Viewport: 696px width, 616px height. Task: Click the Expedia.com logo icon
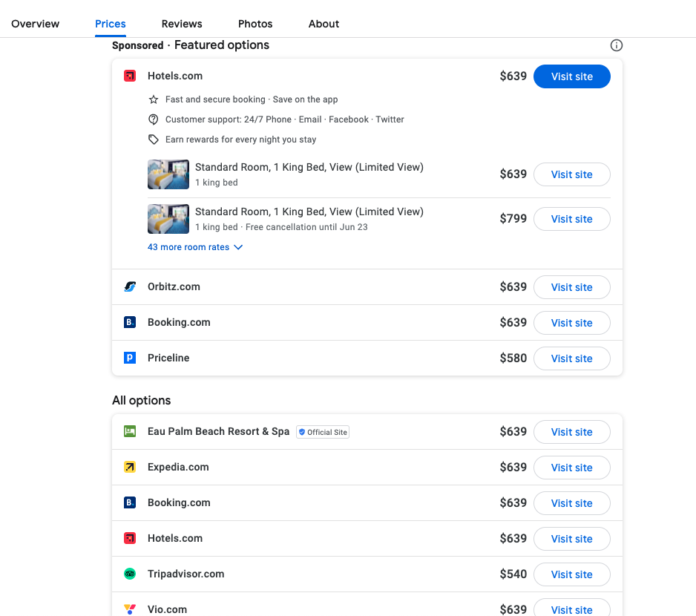[130, 467]
